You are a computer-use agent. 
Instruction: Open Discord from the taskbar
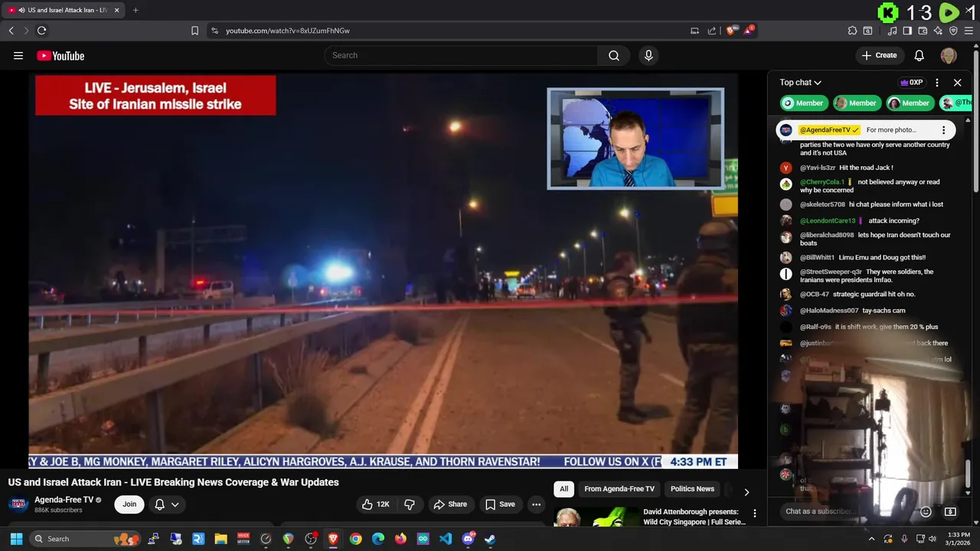[x=468, y=539]
